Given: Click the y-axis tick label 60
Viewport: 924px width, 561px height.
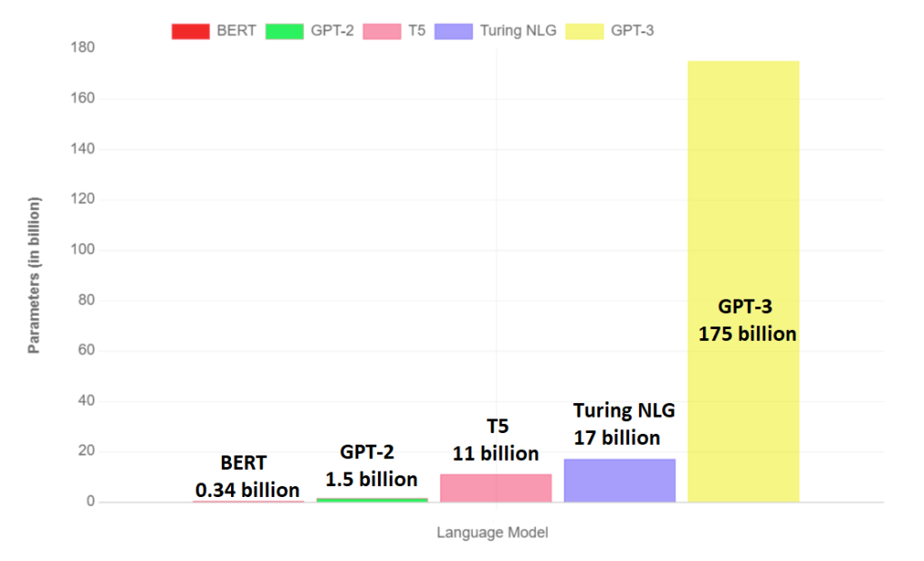Looking at the screenshot, I should (x=86, y=350).
